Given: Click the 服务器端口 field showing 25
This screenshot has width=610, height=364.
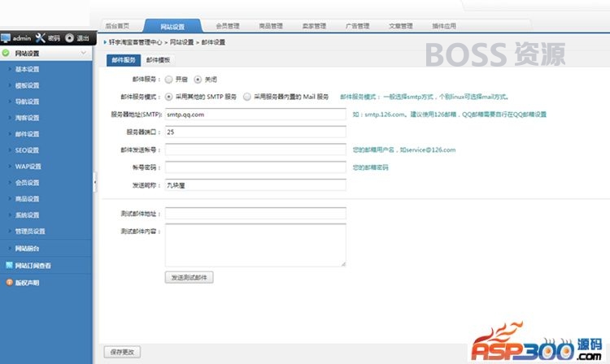Looking at the screenshot, I should pyautogui.click(x=255, y=132).
